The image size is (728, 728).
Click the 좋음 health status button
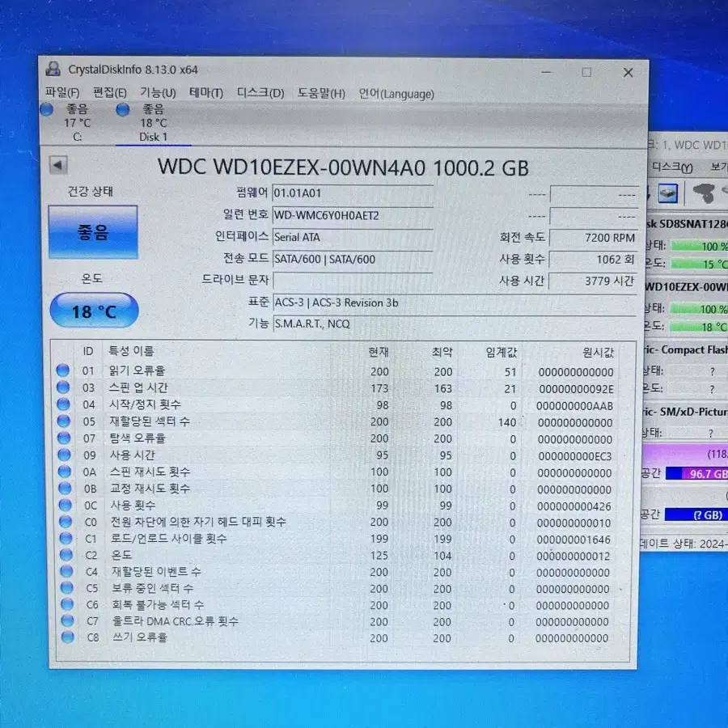pos(93,231)
